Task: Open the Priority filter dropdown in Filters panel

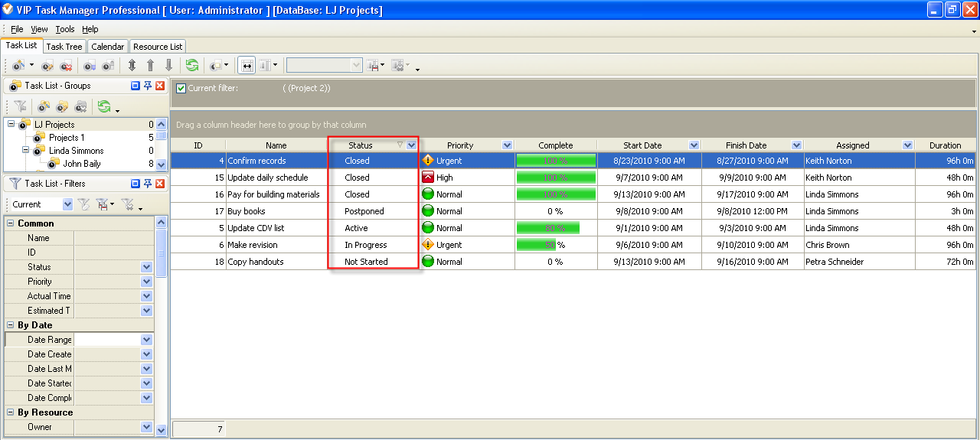Action: (x=146, y=282)
